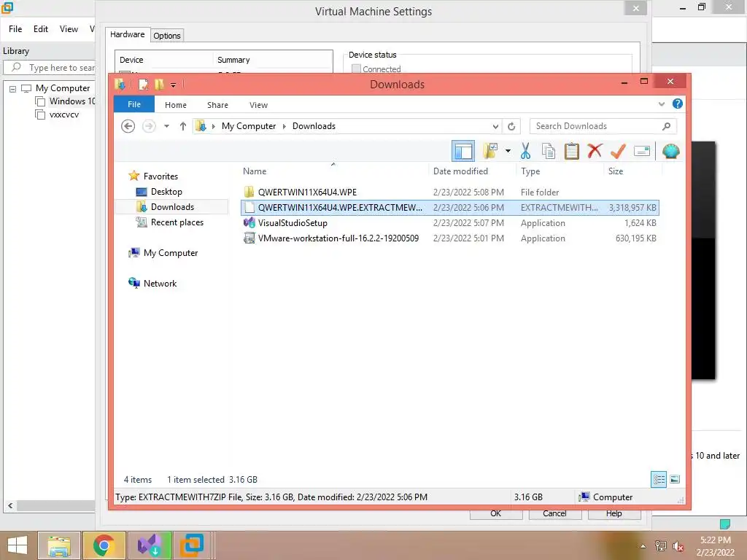The width and height of the screenshot is (747, 560).
Task: Click the Back navigation arrow
Action: coord(128,126)
